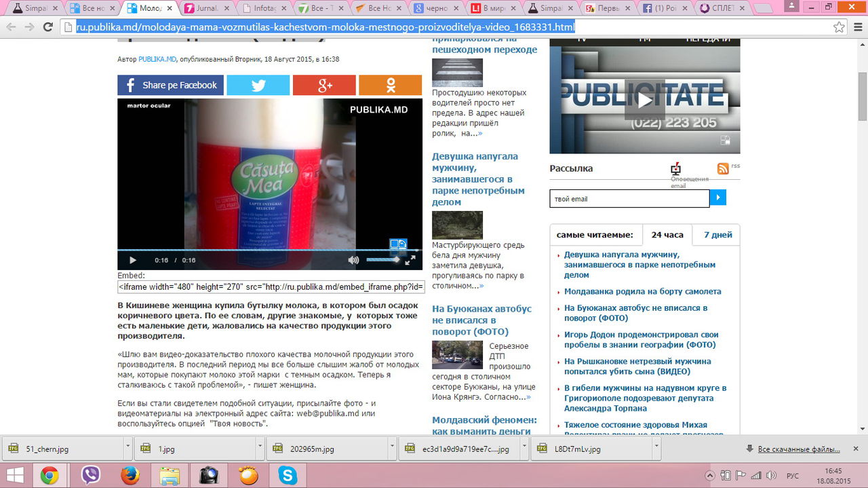Screen dimensions: 868x488
Task: Open 'На Буюканах автобус не вписался' sidebar link
Action: (636, 313)
